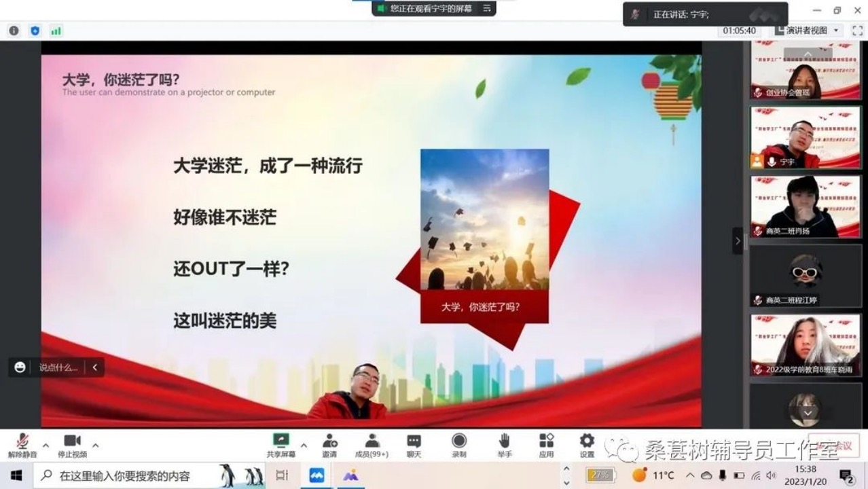Show previous participants with the up chevron
The height and width of the screenshot is (489, 868).
pos(808,54)
